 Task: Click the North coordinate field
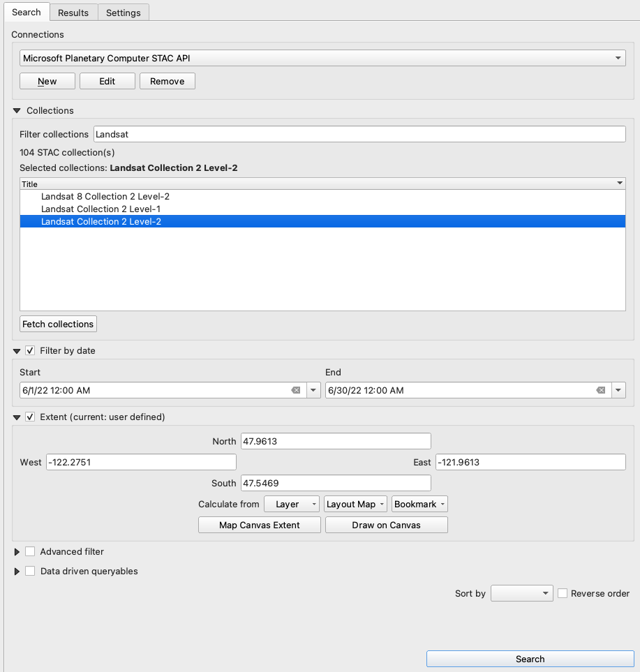pos(336,441)
